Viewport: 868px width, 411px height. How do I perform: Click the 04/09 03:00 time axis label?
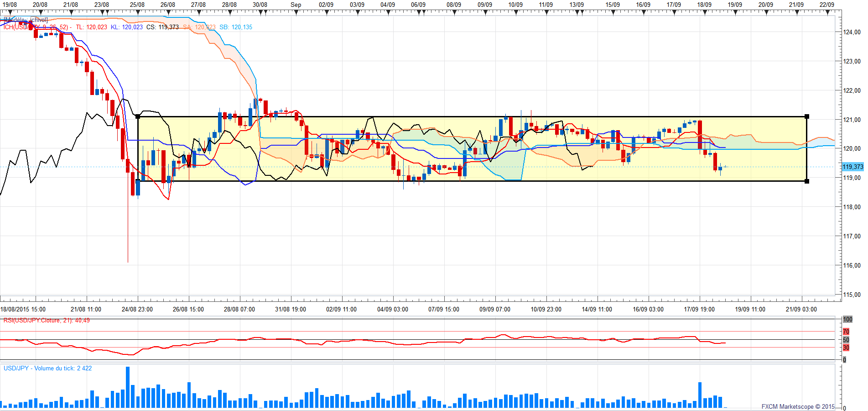point(392,310)
